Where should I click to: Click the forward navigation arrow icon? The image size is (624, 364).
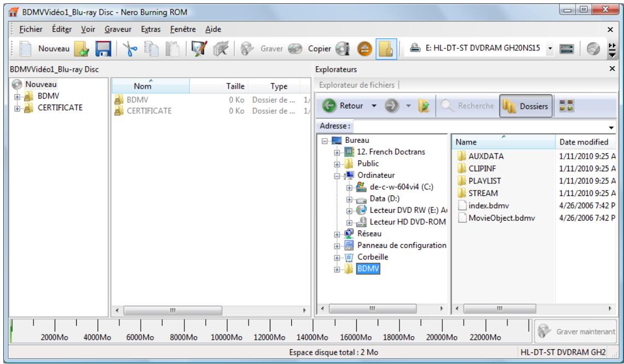(x=391, y=106)
